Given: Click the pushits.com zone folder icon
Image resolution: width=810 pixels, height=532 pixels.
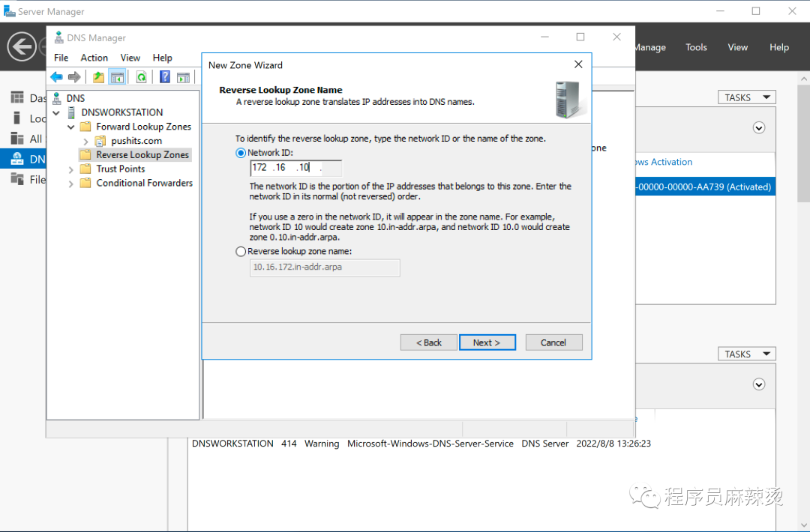Looking at the screenshot, I should (100, 141).
